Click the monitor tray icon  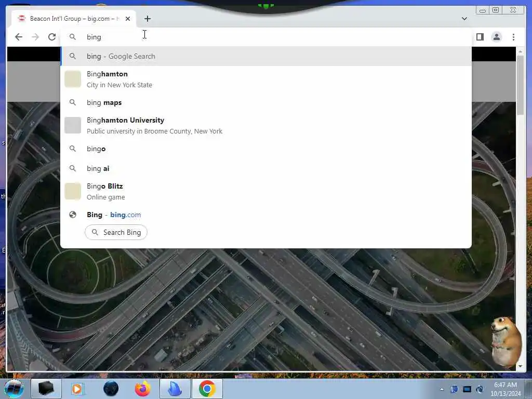(x=467, y=389)
